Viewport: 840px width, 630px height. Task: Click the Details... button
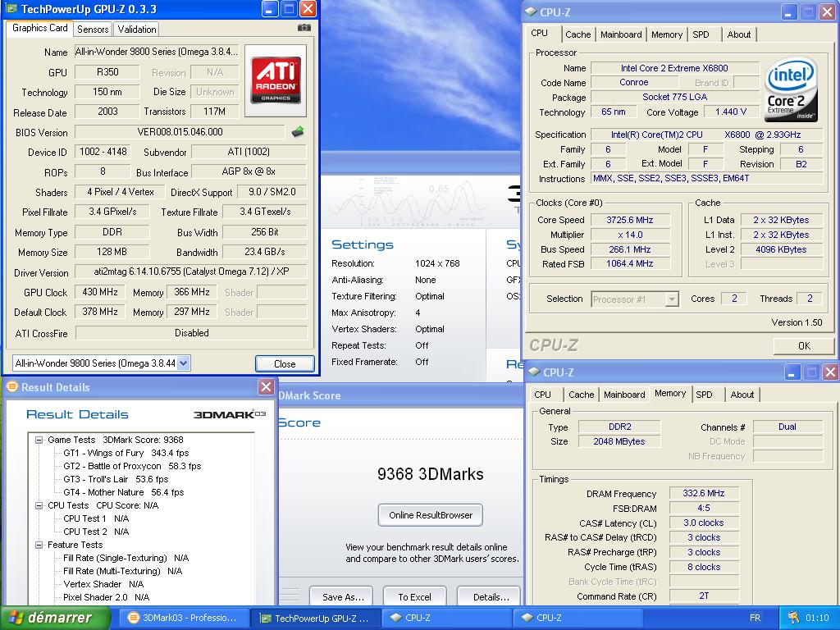(x=491, y=597)
